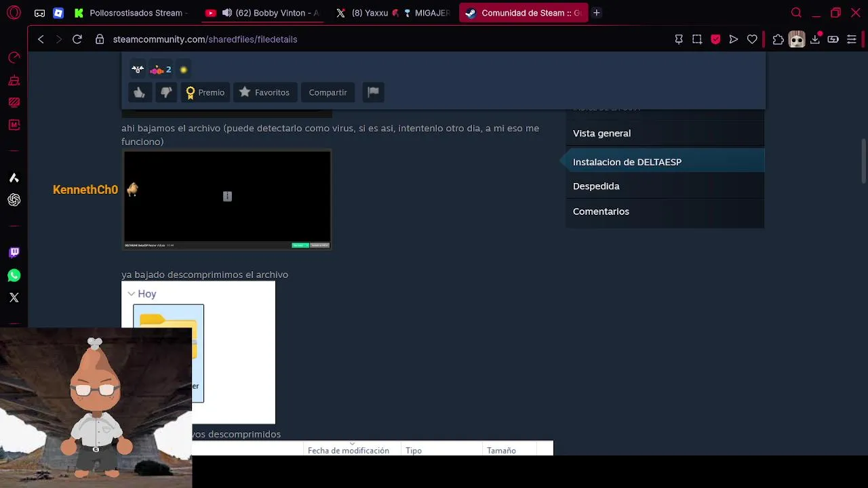Open X in the sidebar
Screen dimensions: 868x488
pyautogui.click(x=14, y=298)
